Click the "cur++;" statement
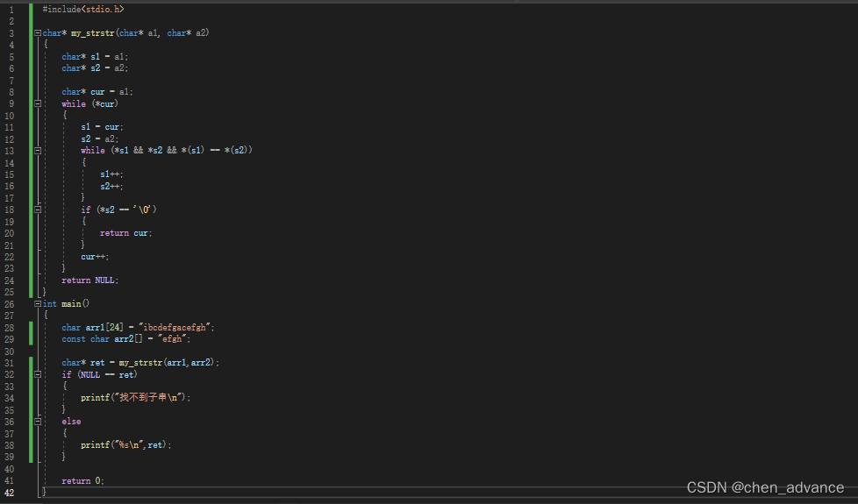Screen dimensions: 858x504 tap(95, 256)
